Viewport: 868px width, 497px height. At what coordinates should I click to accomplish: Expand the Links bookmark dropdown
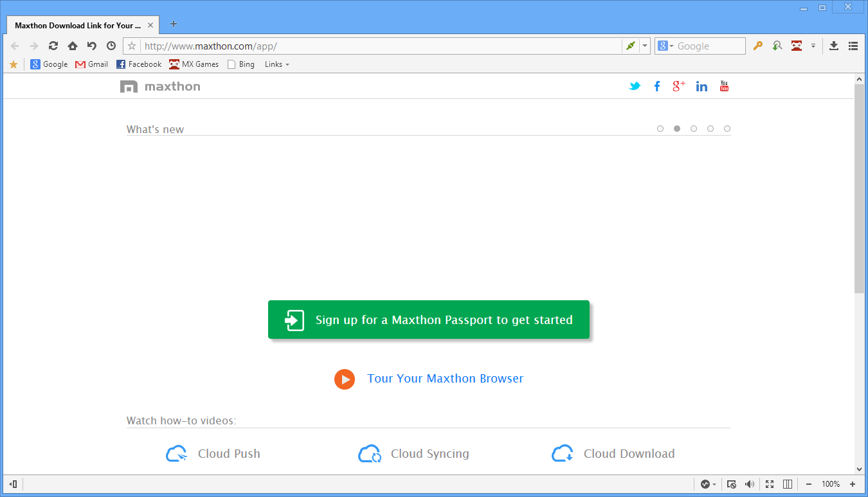276,64
